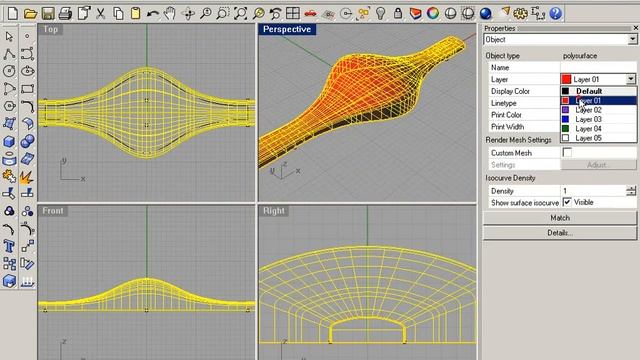Activate the Top viewport title
The image size is (640, 360).
coord(51,29)
